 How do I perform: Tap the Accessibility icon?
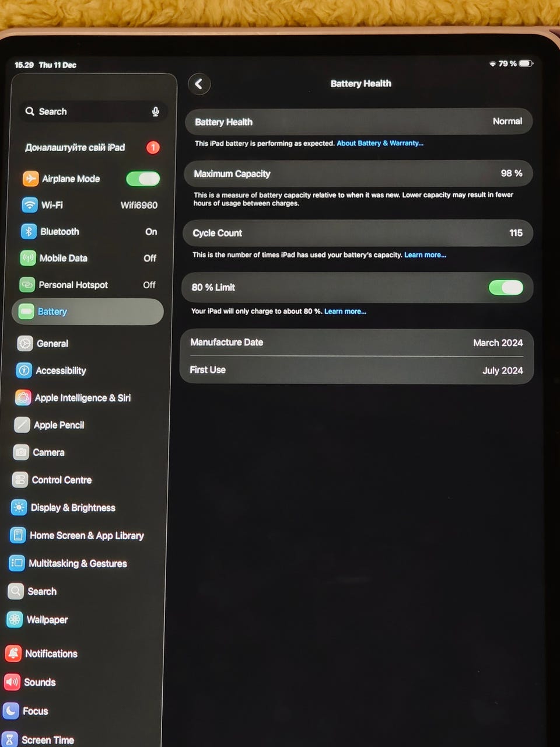point(24,370)
